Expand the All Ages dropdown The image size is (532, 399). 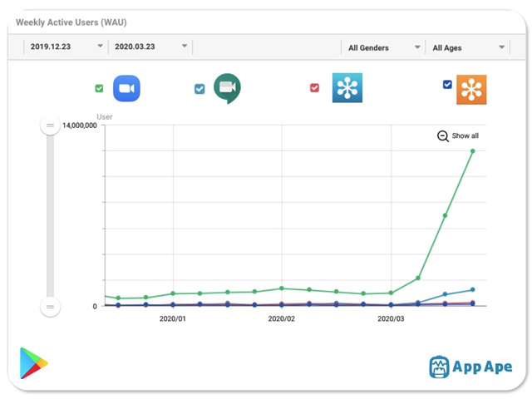coord(467,48)
